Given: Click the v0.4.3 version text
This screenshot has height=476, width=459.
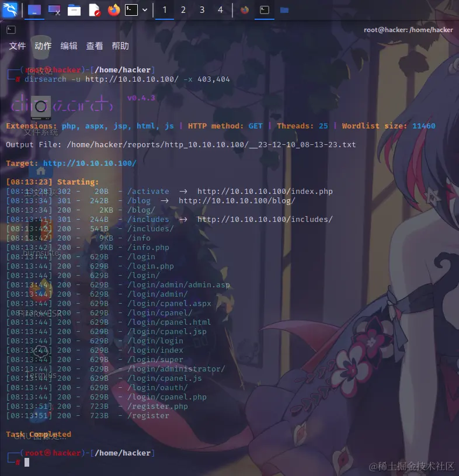Looking at the screenshot, I should pos(141,98).
